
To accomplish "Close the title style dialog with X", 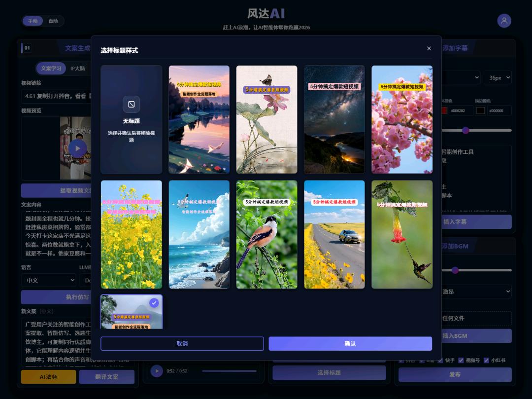I will (x=429, y=48).
